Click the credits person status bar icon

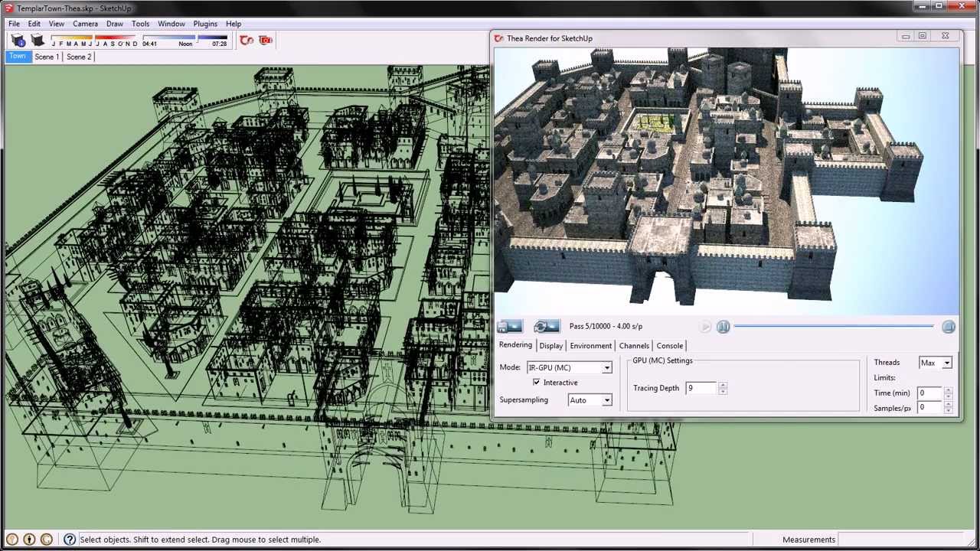(x=29, y=540)
